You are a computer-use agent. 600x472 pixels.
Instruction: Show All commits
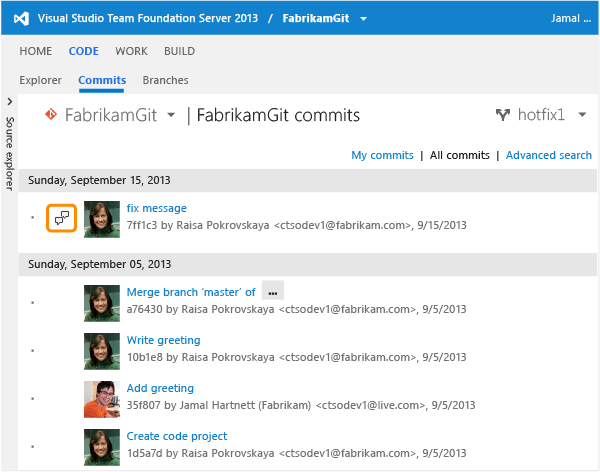(460, 155)
